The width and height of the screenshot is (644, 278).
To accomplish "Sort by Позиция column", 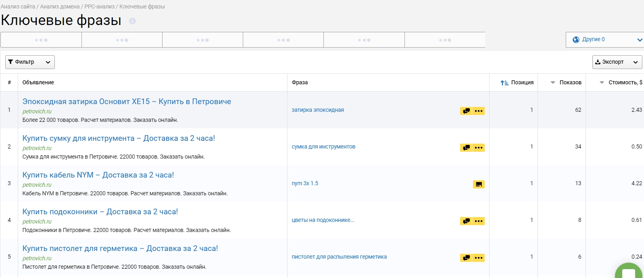I will [517, 82].
